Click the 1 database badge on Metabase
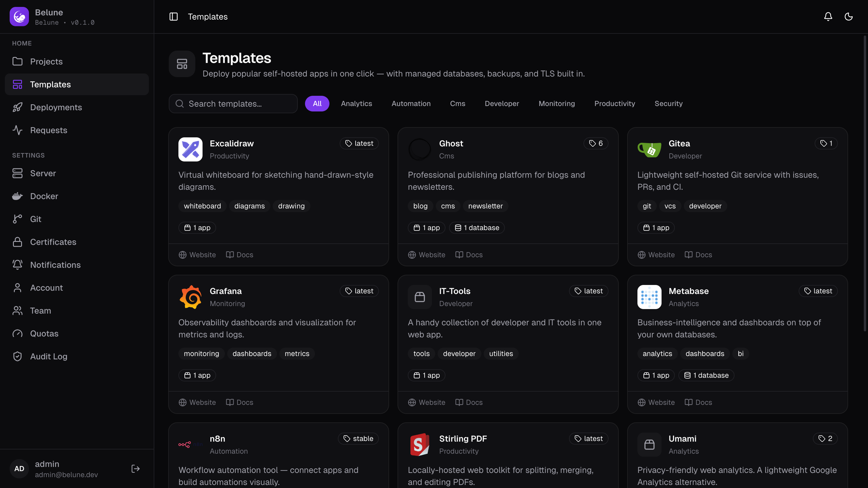This screenshot has width=868, height=488. coord(706,376)
